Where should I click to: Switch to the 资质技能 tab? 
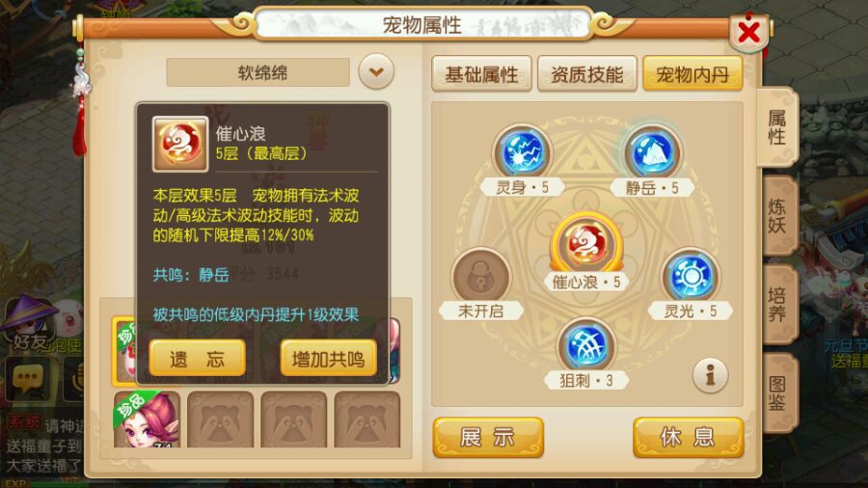tap(587, 73)
